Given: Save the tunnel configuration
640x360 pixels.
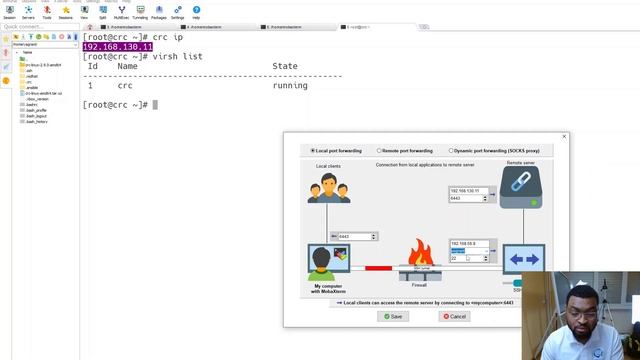Looking at the screenshot, I should coord(393,316).
